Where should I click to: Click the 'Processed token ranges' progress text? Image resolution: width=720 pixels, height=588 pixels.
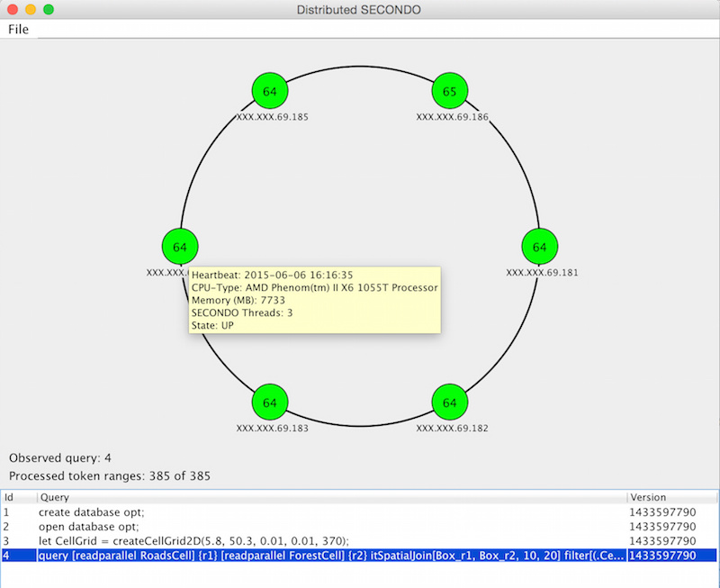pos(109,475)
